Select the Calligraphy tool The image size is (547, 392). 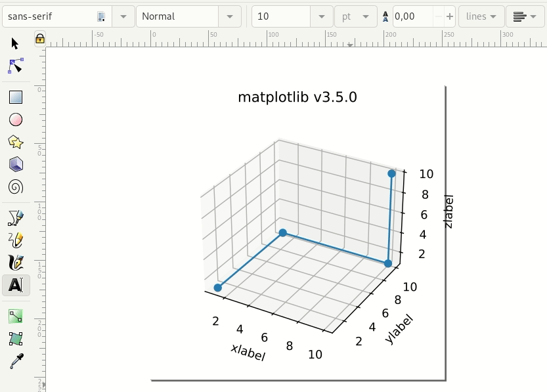pyautogui.click(x=16, y=263)
